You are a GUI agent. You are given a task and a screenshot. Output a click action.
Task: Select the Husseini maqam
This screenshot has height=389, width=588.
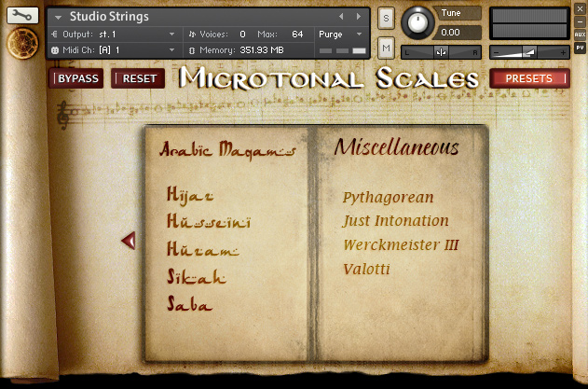209,221
